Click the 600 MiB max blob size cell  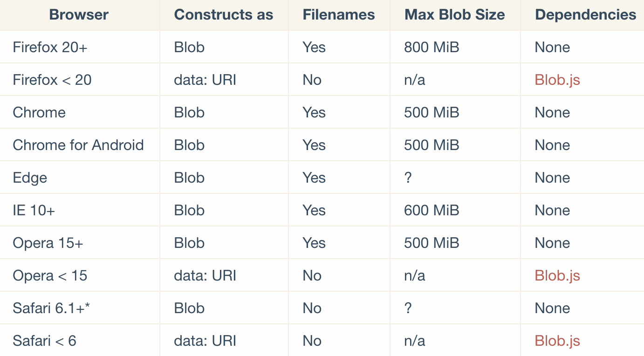click(432, 211)
